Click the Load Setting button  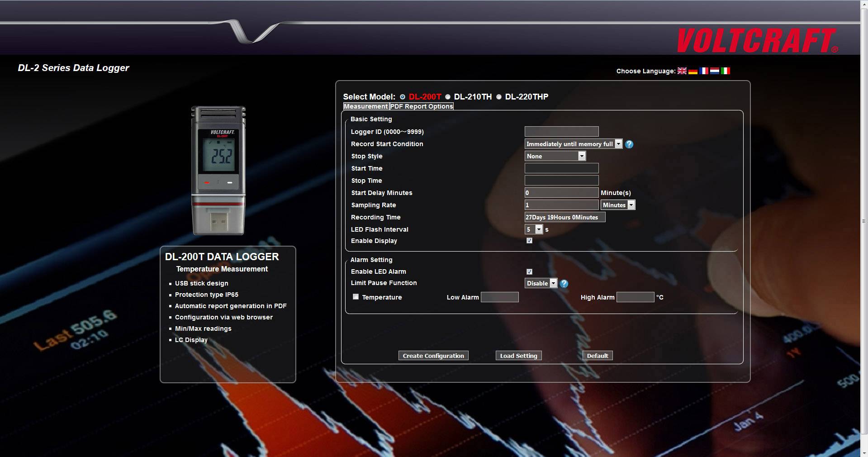[518, 356]
